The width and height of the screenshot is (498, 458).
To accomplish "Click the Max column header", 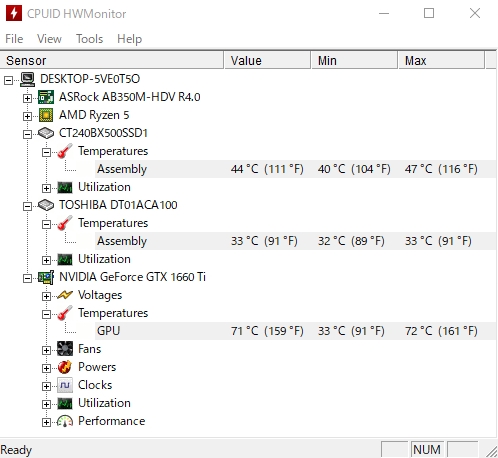I will pyautogui.click(x=441, y=61).
